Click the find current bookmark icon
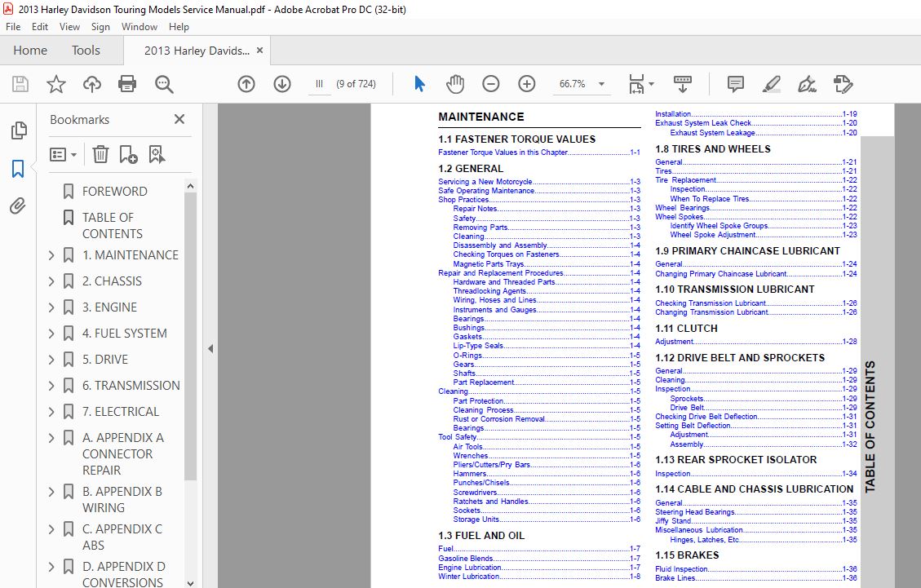The width and height of the screenshot is (921, 588). click(x=157, y=154)
